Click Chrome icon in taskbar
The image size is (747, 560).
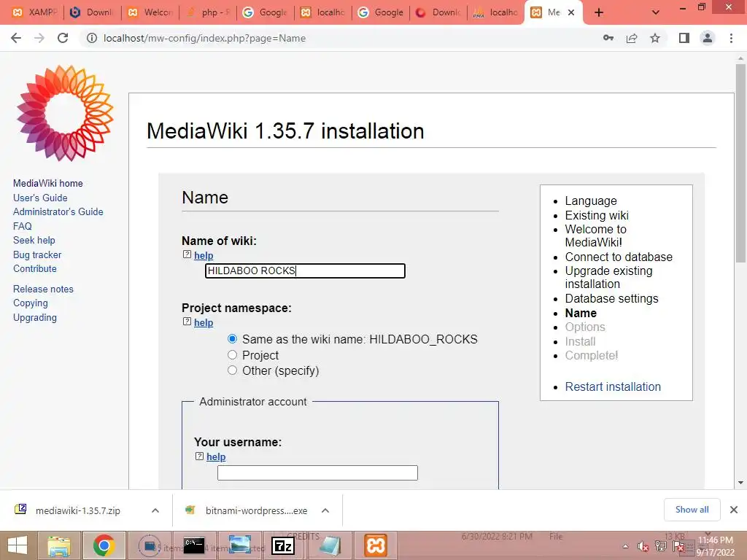104,545
